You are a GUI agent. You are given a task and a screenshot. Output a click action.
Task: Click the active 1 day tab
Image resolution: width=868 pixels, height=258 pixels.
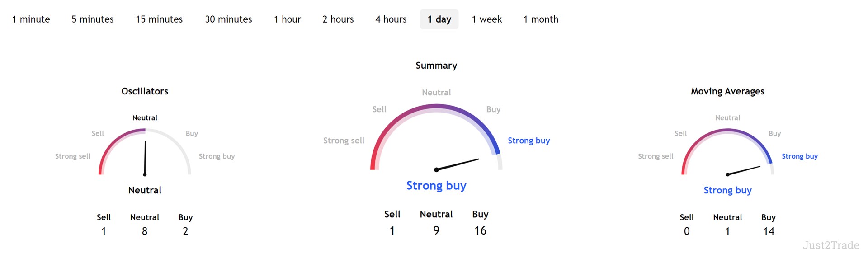pyautogui.click(x=439, y=19)
